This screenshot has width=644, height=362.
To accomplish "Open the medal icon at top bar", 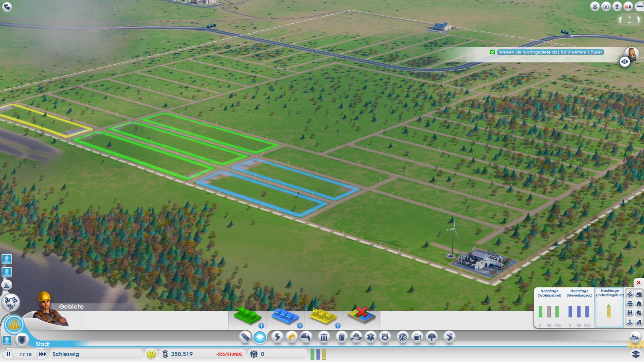I will 595,6.
